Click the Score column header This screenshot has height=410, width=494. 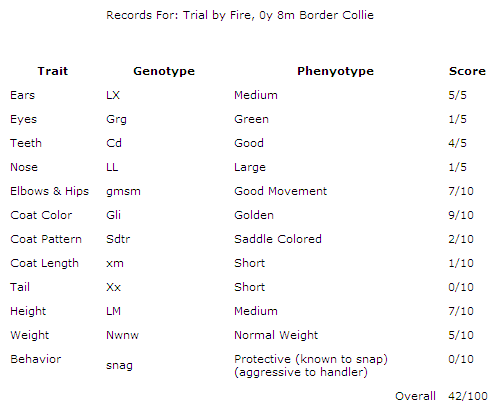(467, 71)
